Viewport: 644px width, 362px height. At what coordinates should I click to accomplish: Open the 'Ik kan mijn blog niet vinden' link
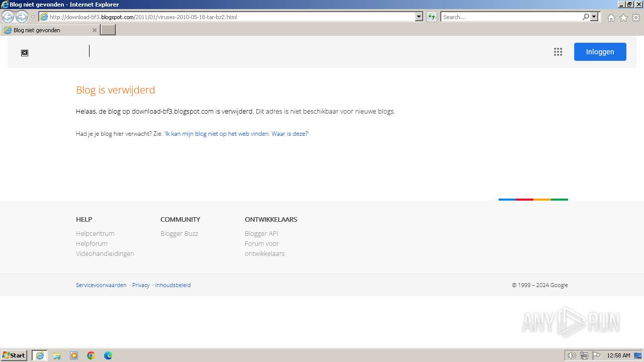(236, 134)
